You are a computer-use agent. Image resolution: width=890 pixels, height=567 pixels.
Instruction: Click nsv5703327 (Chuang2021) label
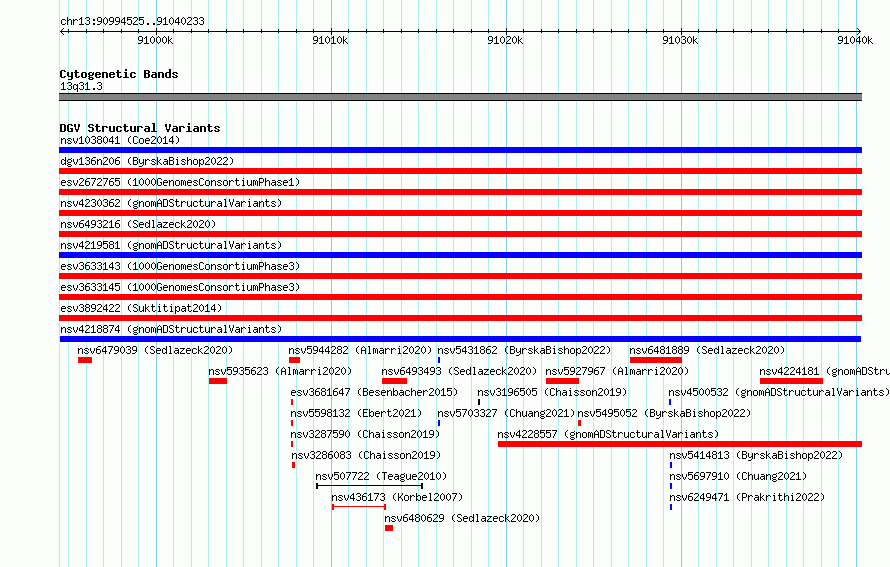506,413
